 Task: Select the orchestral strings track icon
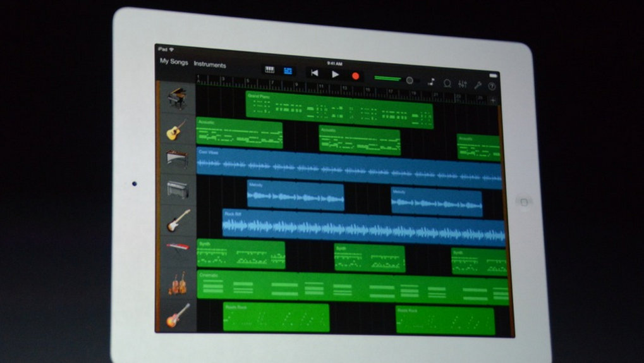177,283
